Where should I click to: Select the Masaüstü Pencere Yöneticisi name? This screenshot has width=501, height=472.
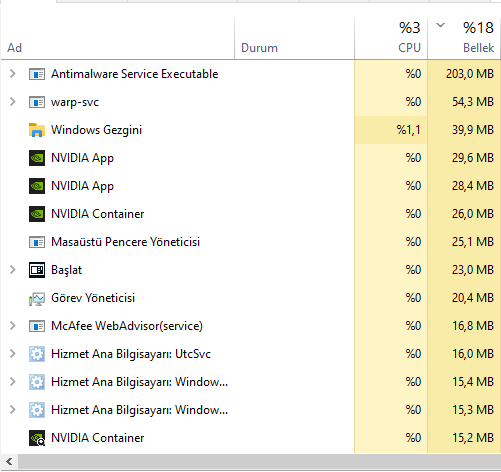click(125, 242)
